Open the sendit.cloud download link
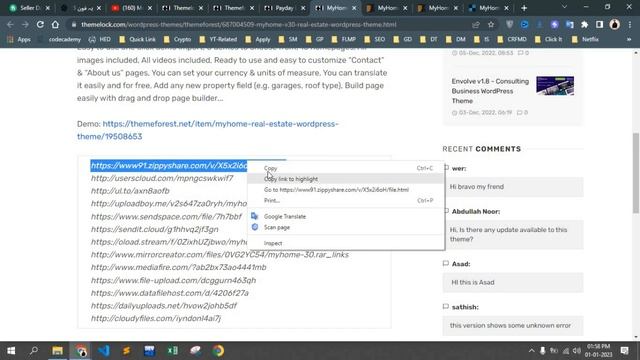The height and width of the screenshot is (360, 640). coord(155,229)
